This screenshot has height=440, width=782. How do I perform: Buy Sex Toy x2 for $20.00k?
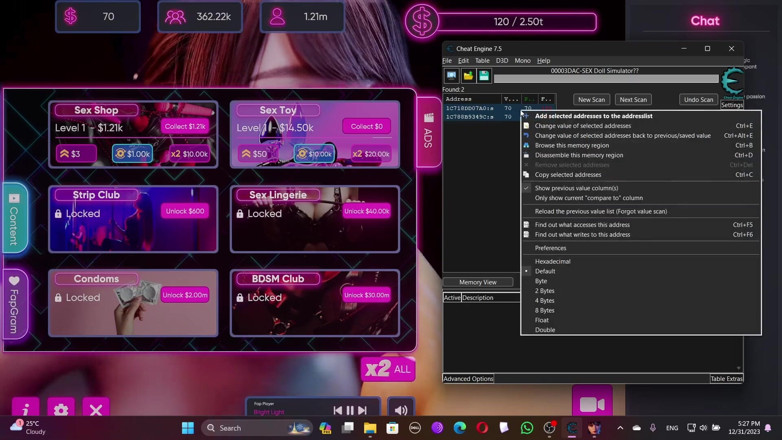click(x=371, y=154)
